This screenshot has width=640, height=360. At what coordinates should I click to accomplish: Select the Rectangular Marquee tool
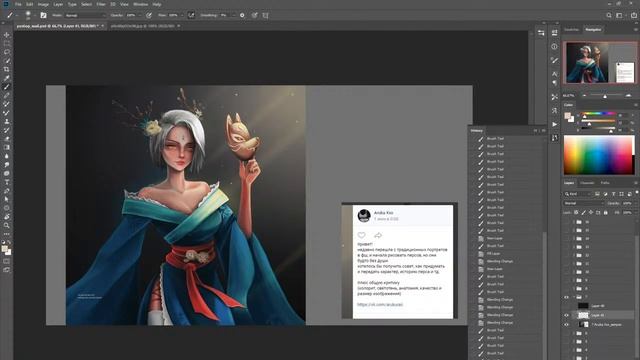point(7,43)
